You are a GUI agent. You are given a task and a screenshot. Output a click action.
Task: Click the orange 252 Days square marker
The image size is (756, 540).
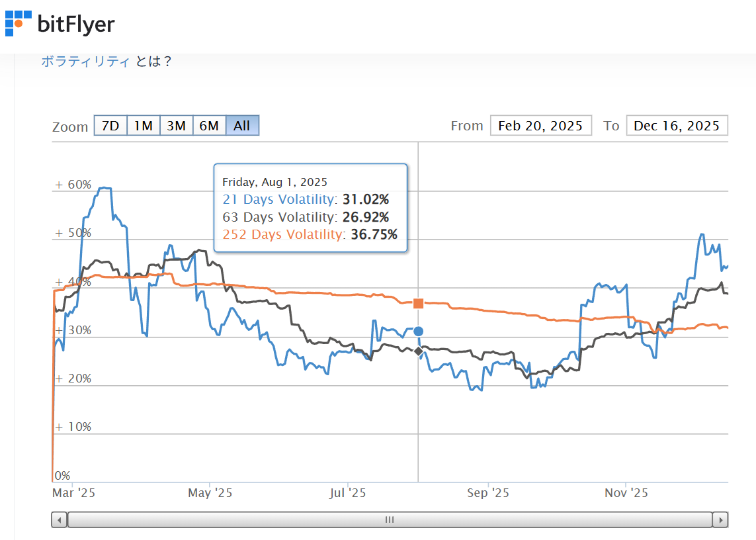(418, 303)
